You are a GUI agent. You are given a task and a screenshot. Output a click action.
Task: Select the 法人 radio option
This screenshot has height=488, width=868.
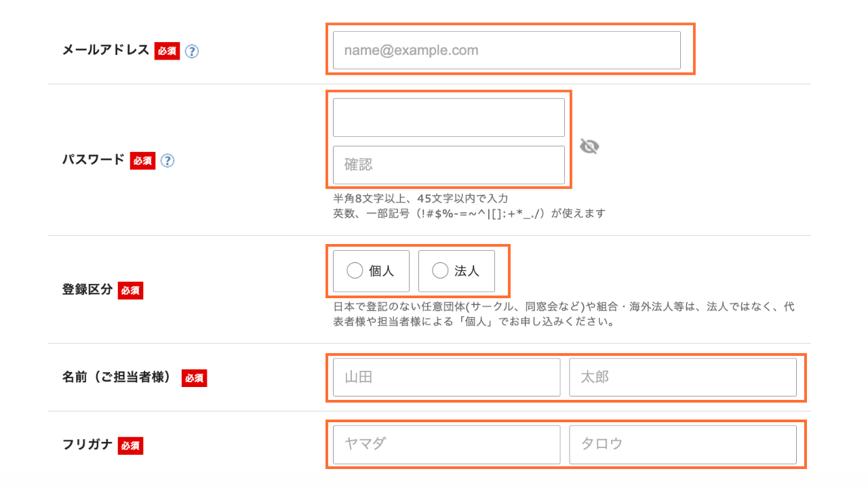[456, 271]
